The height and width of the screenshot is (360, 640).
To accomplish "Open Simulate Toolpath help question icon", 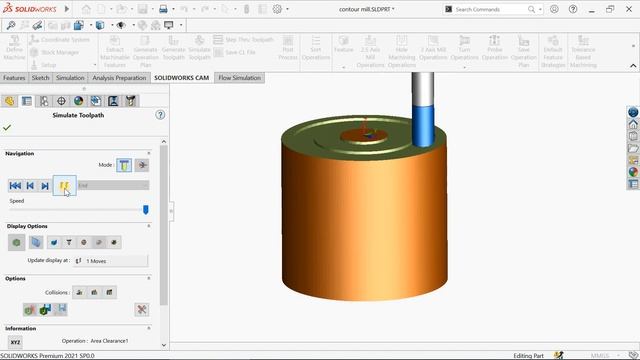I will [x=160, y=115].
